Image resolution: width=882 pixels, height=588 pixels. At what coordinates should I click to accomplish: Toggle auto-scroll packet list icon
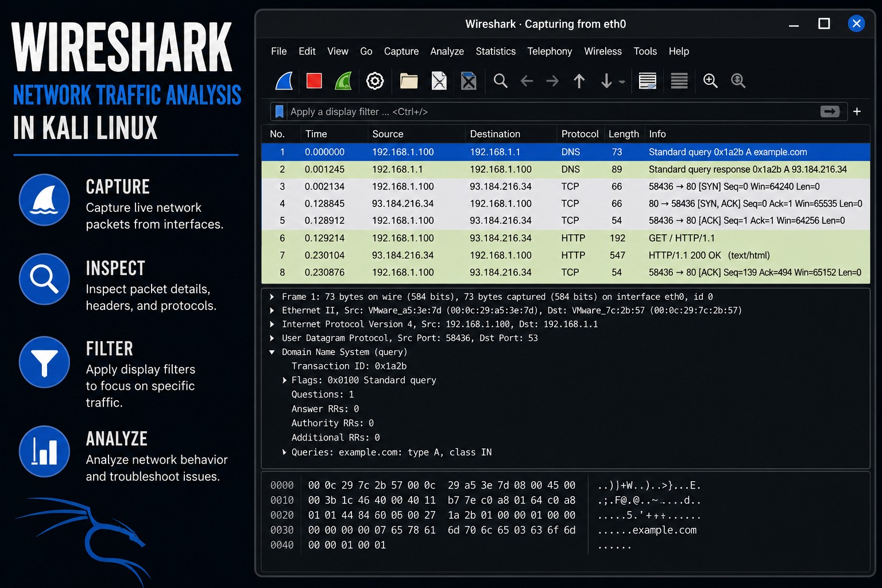[x=648, y=81]
